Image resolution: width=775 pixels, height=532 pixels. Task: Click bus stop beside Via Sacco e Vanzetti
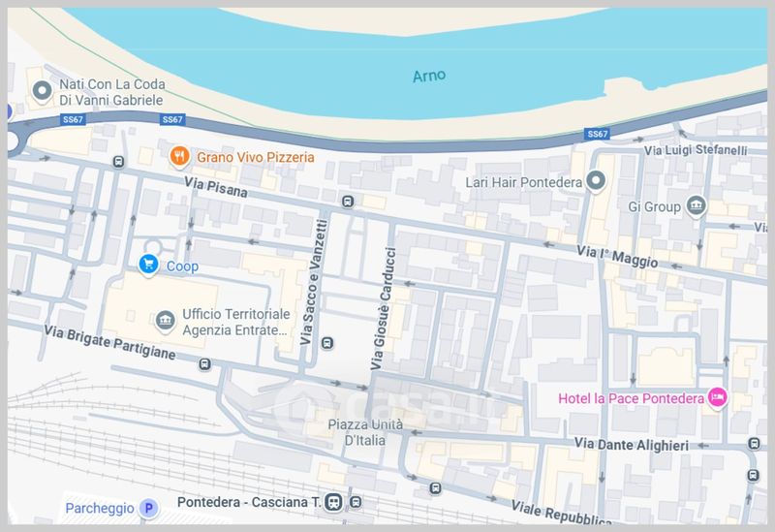coord(326,343)
